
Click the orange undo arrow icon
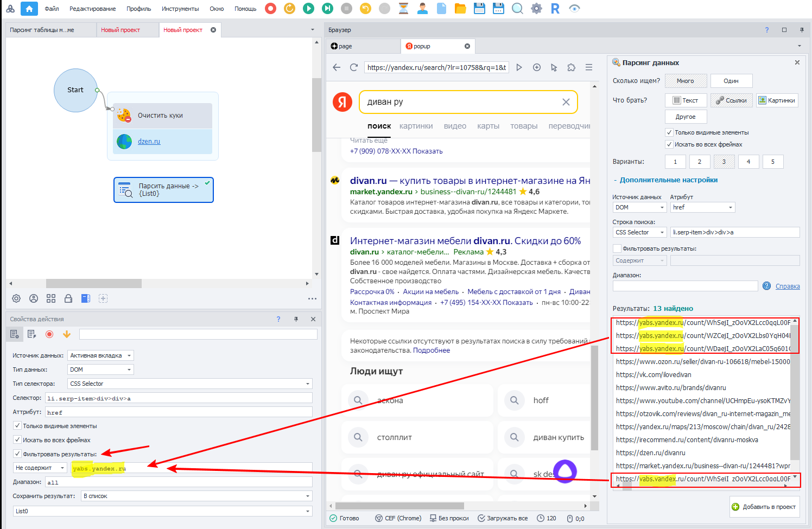click(x=365, y=9)
